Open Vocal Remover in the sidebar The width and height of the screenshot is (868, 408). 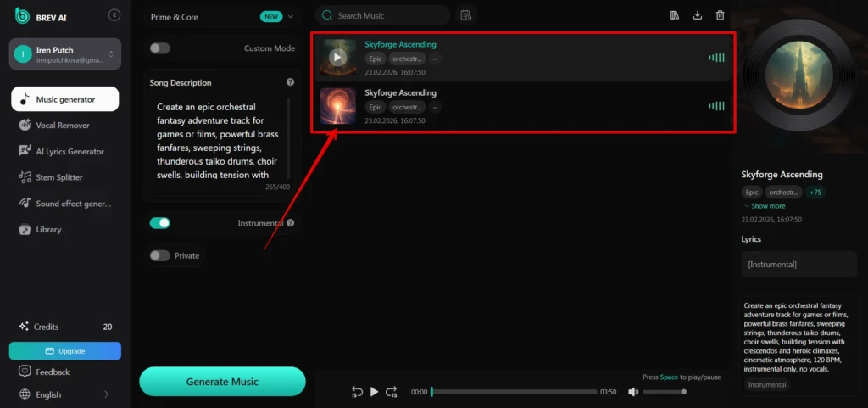click(x=64, y=125)
